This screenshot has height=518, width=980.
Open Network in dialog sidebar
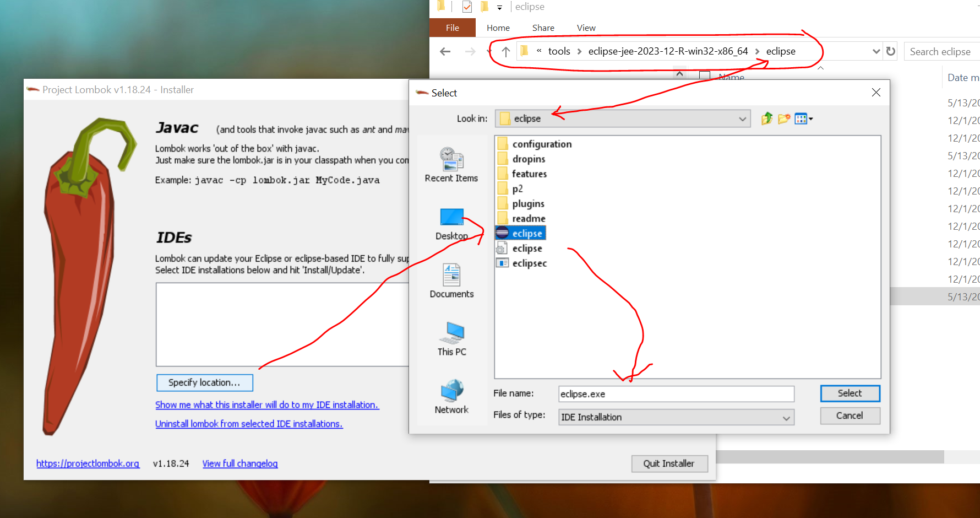[x=451, y=397]
